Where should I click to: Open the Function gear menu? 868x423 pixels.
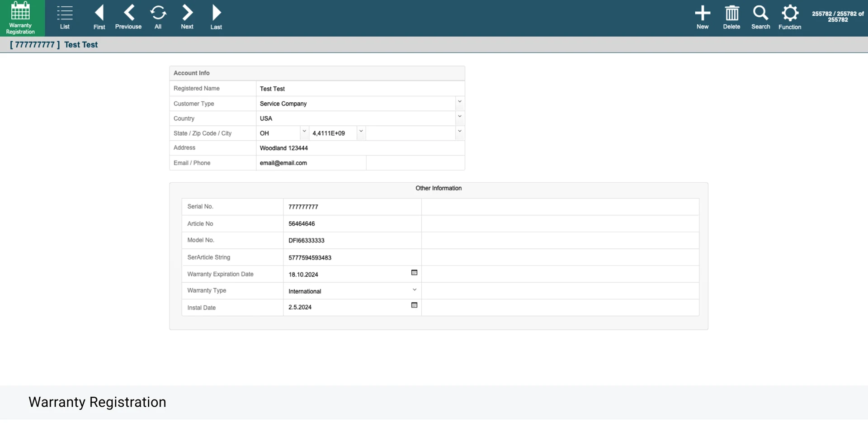790,18
